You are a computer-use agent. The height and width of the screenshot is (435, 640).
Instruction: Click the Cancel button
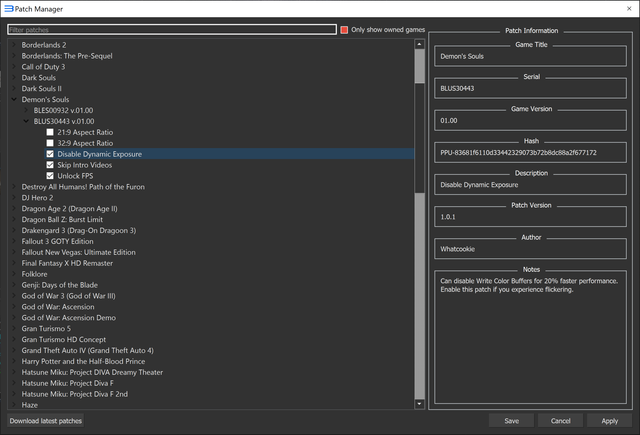click(x=560, y=421)
